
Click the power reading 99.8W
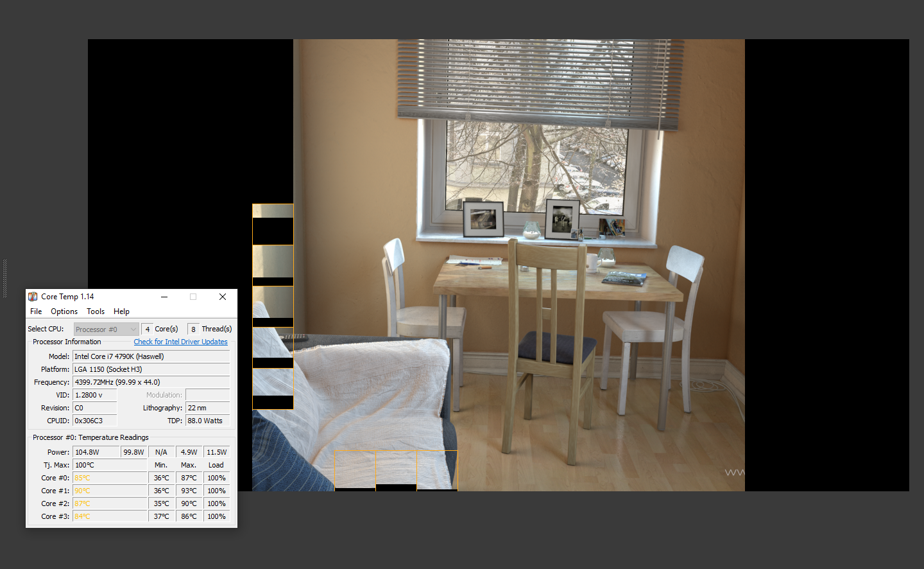tap(134, 452)
